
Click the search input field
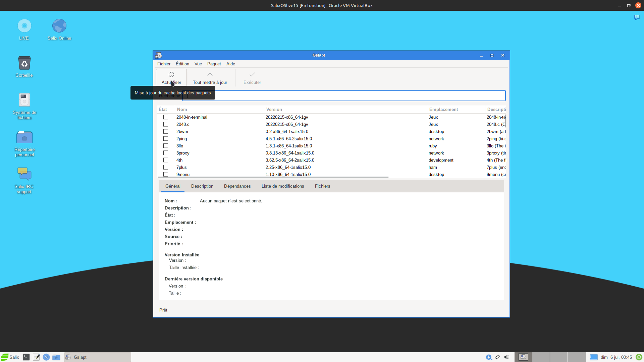coord(343,96)
